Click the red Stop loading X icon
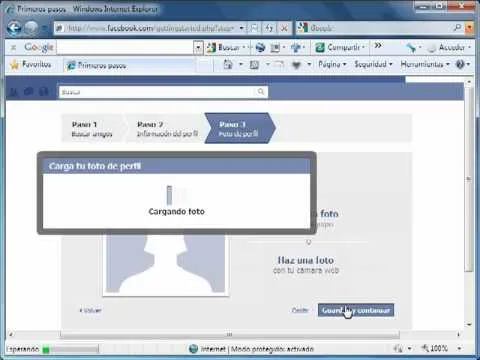The image size is (480, 360). pyautogui.click(x=284, y=28)
